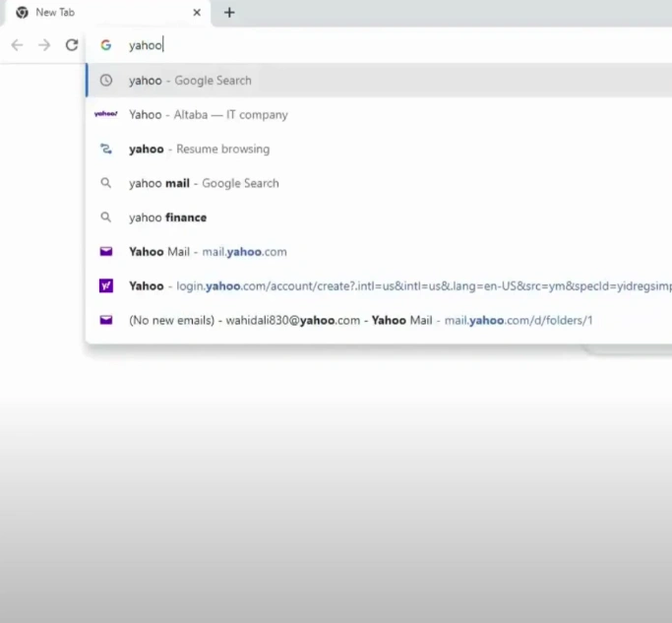
Task: Open 'Yahoo Mail - mail.yahoo.com' suggestion
Action: pos(379,252)
